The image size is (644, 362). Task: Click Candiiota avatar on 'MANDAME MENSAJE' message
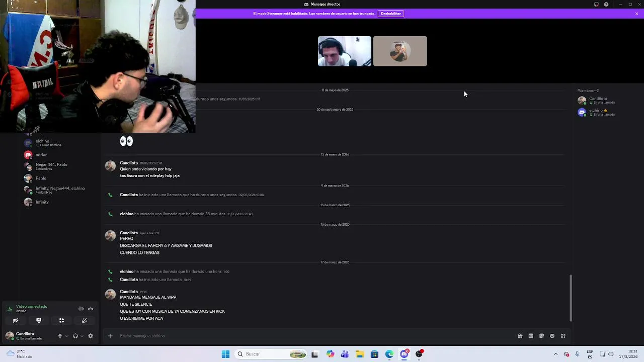110,295
